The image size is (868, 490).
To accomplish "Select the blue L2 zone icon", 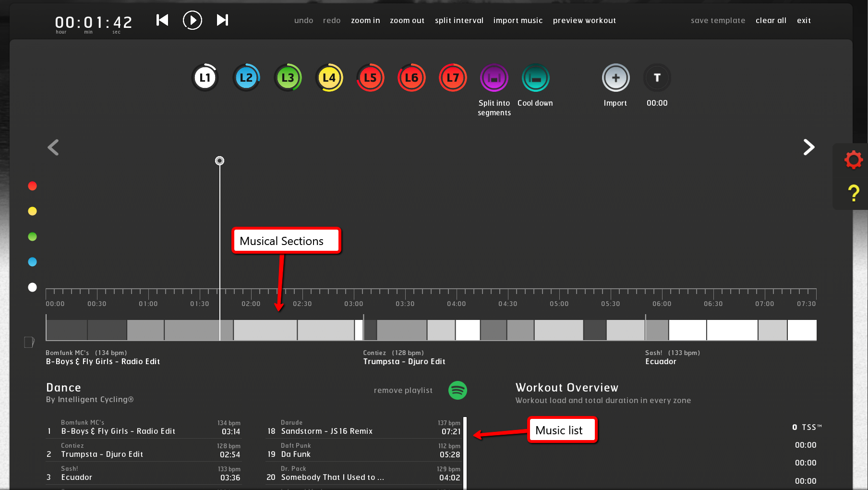I will (x=246, y=78).
